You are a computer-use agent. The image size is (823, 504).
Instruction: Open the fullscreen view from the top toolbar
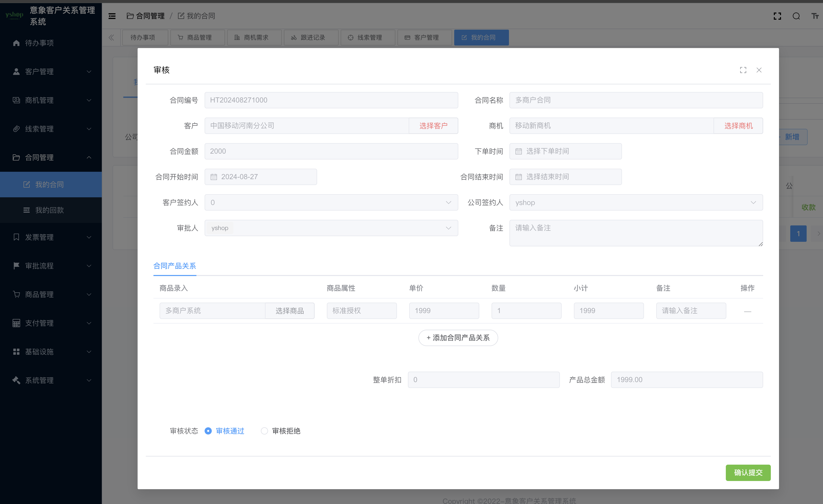pyautogui.click(x=777, y=16)
